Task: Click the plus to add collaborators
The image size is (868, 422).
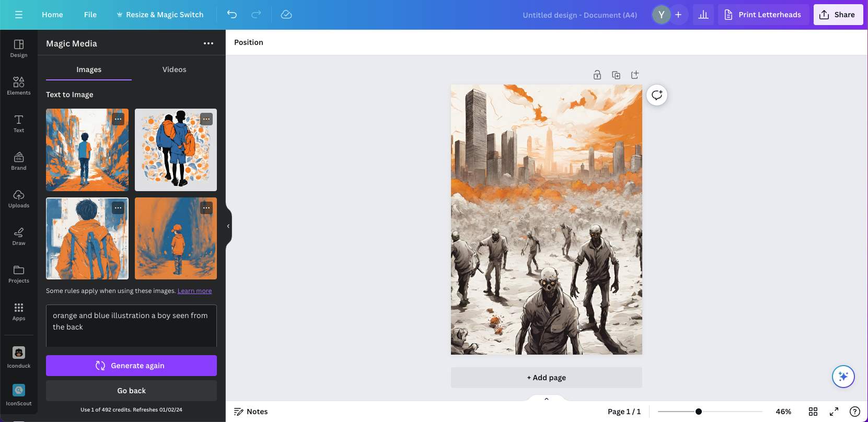Action: 678,15
